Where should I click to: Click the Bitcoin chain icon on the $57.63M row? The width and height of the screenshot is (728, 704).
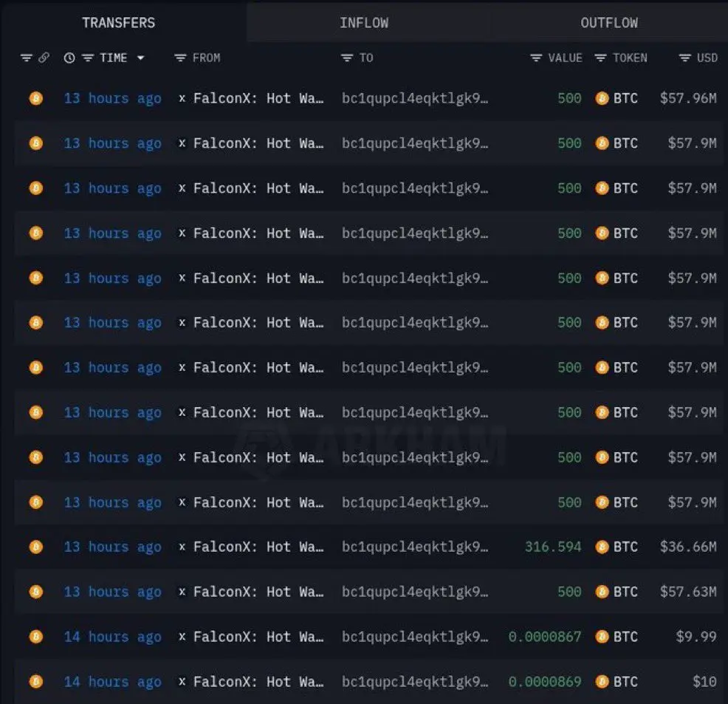click(35, 592)
